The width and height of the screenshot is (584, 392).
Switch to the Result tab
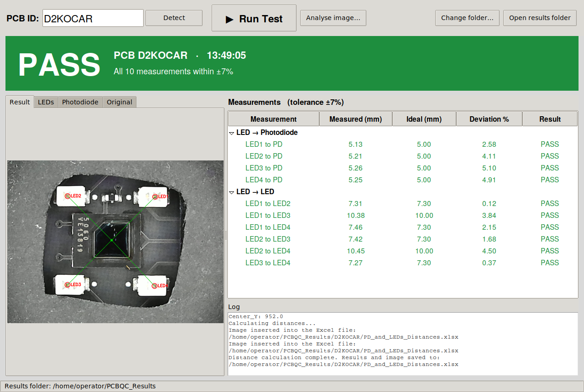[x=20, y=102]
